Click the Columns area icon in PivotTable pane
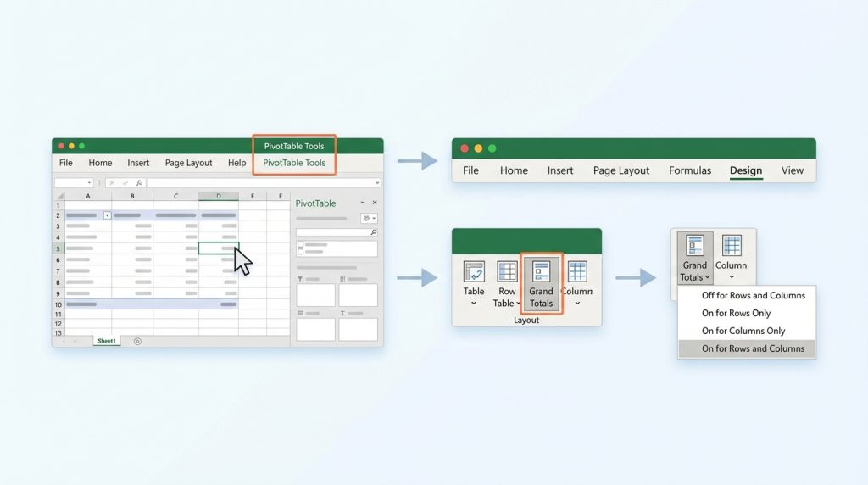The height and width of the screenshot is (485, 868). click(x=342, y=280)
